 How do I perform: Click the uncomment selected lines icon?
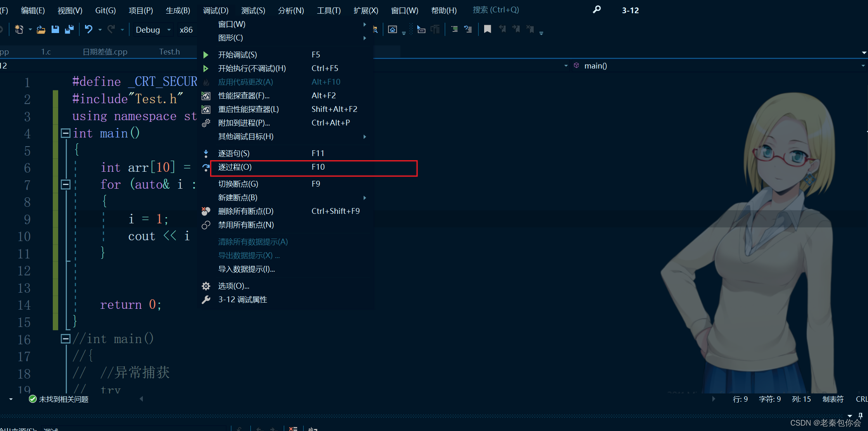click(468, 29)
